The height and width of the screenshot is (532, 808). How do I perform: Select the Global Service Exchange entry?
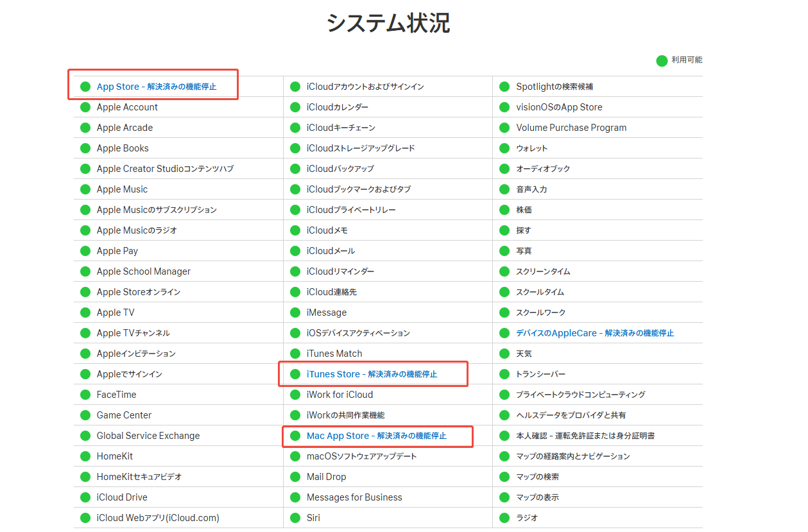tap(148, 436)
